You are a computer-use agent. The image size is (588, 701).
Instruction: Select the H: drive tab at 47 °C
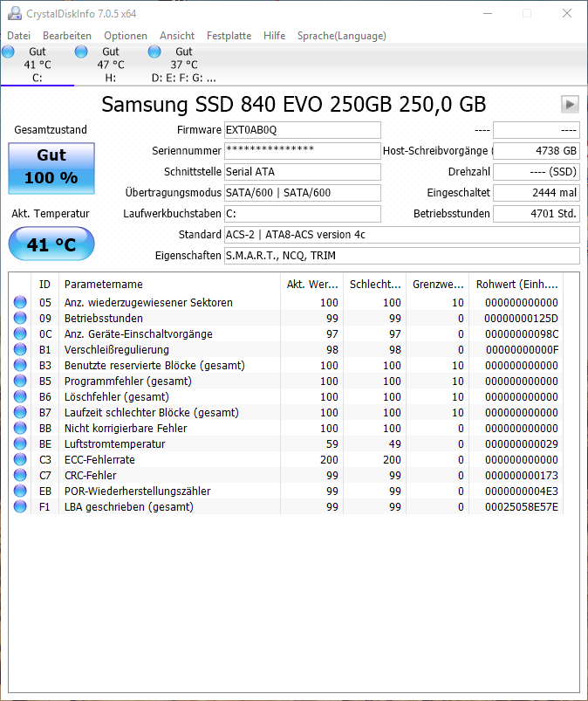(x=111, y=65)
